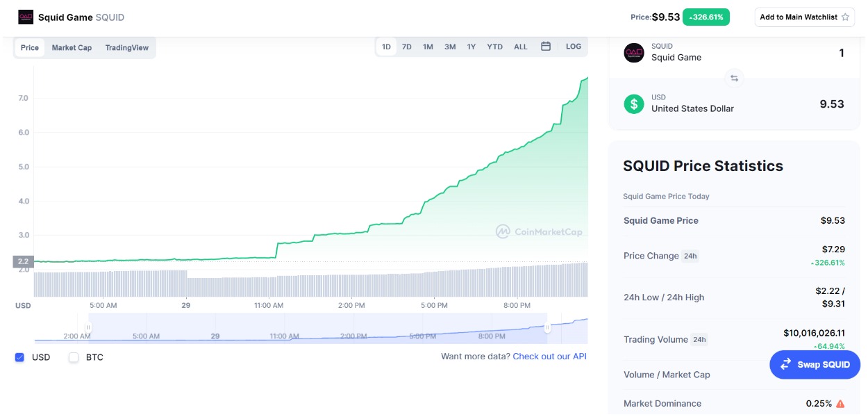Screen dimensions: 868x417
Task: Click the swap currencies arrows icon
Action: (x=734, y=78)
